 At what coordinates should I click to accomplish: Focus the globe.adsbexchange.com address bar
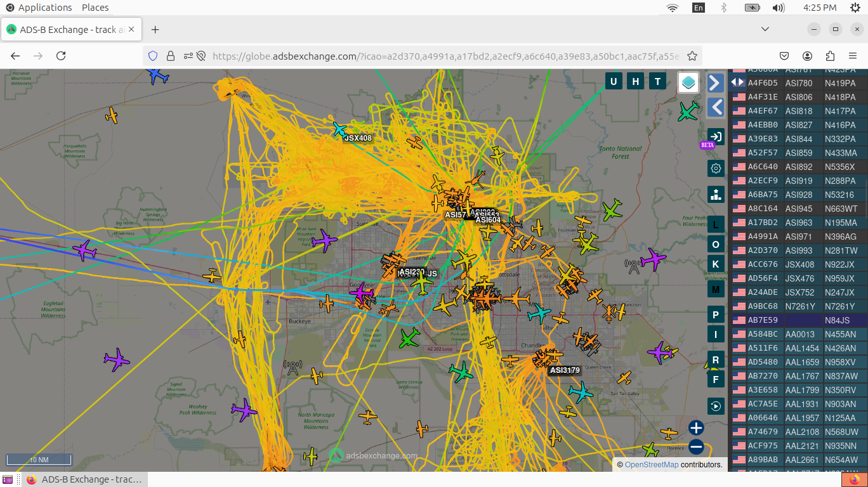click(445, 56)
